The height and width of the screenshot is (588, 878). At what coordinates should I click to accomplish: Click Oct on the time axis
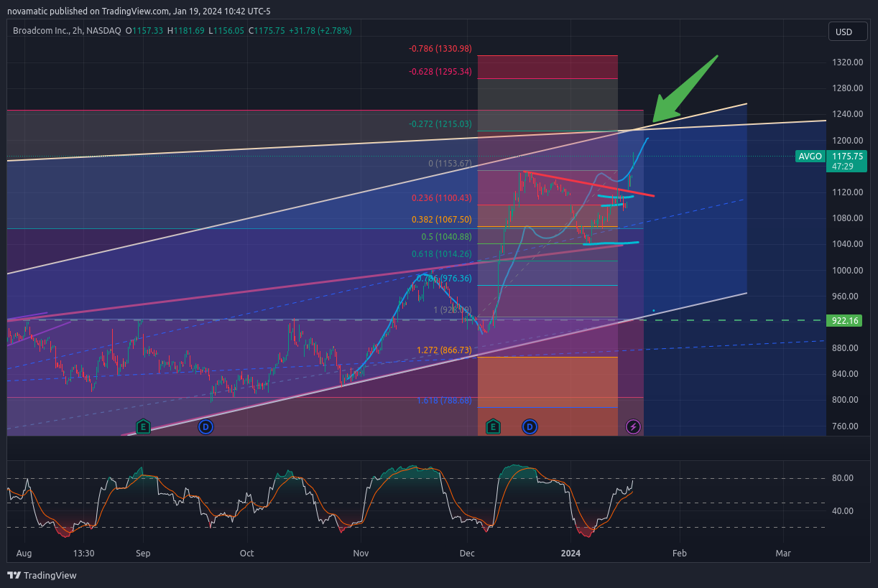pos(247,554)
